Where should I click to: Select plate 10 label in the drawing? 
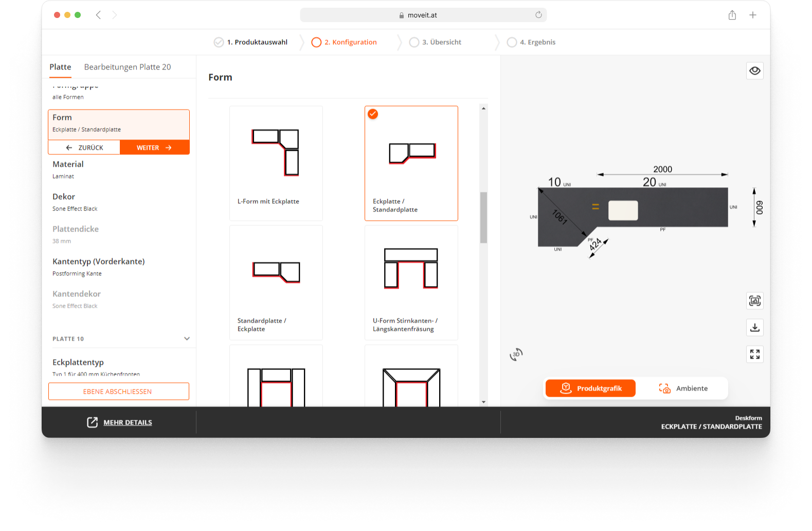[554, 182]
